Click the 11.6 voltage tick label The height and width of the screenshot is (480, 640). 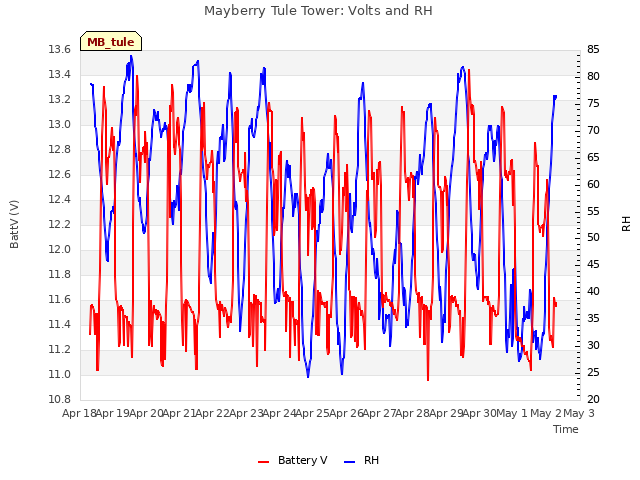tap(60, 300)
